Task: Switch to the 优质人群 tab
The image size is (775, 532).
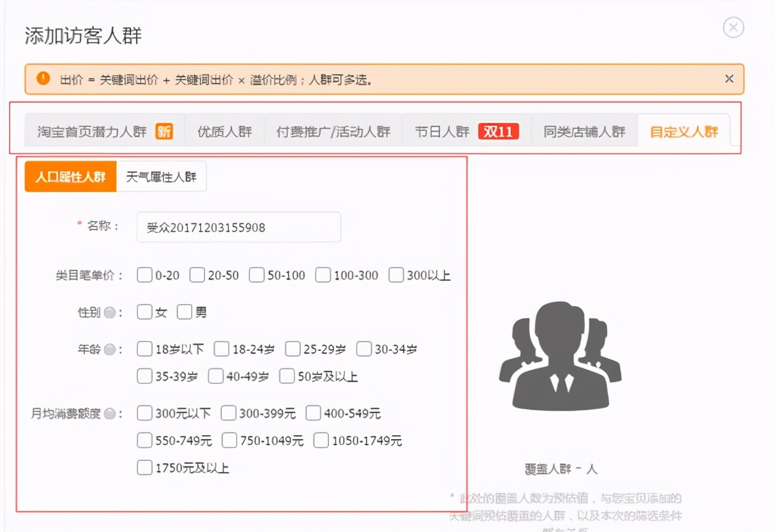Action: point(225,129)
